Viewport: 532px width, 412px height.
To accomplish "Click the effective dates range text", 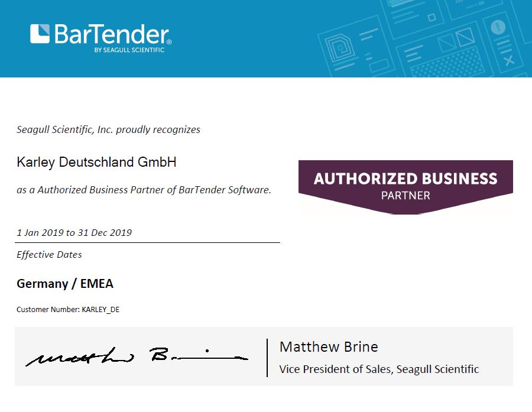I will pyautogui.click(x=74, y=232).
